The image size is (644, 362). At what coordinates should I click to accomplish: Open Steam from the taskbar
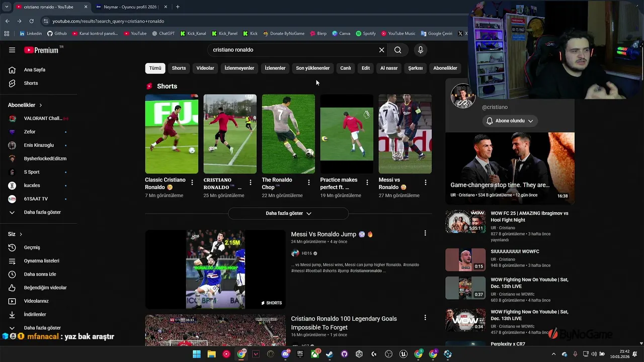click(x=330, y=354)
